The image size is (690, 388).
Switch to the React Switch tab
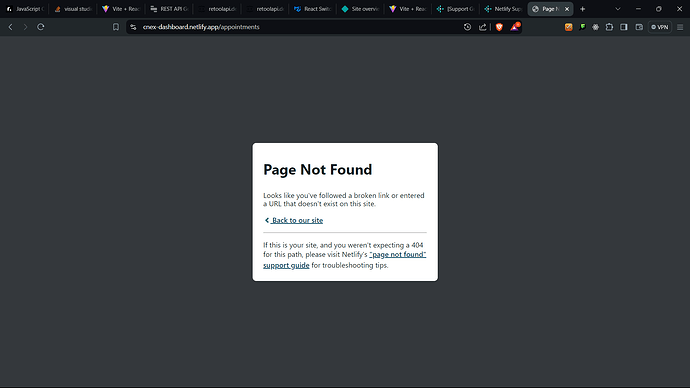click(312, 9)
